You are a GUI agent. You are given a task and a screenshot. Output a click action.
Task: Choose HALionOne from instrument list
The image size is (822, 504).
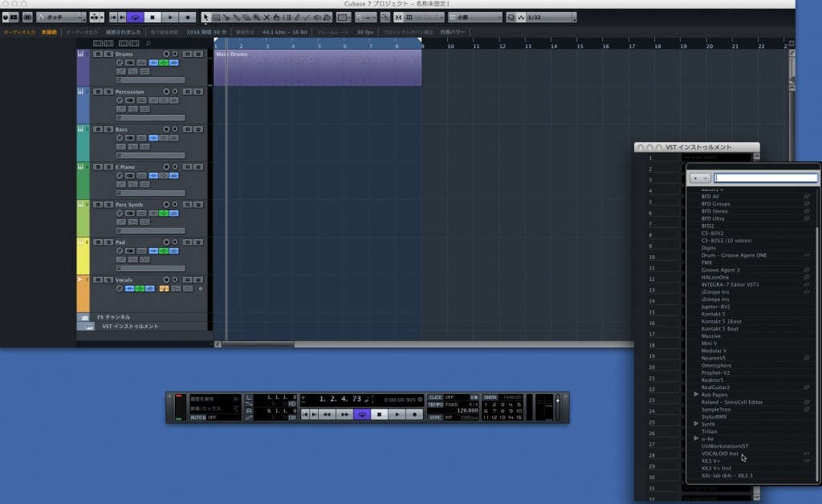coord(715,278)
